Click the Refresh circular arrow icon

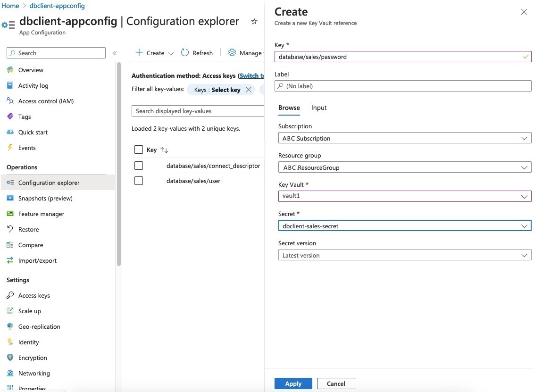184,52
